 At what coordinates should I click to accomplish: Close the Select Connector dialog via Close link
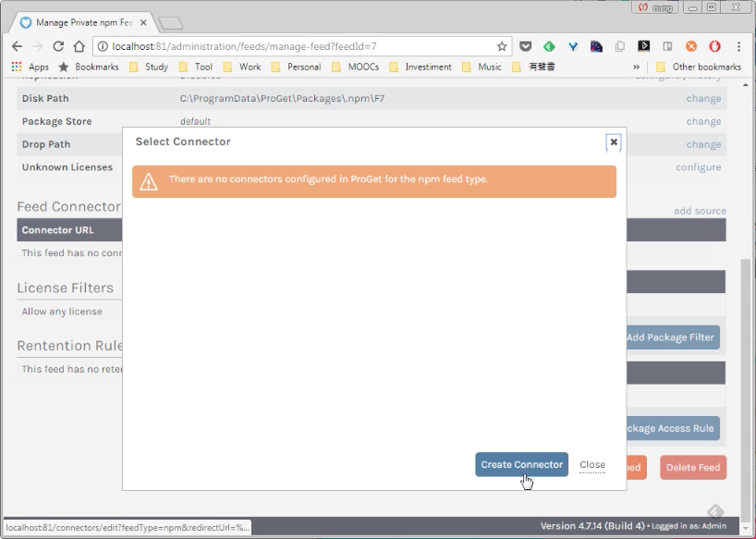click(592, 464)
